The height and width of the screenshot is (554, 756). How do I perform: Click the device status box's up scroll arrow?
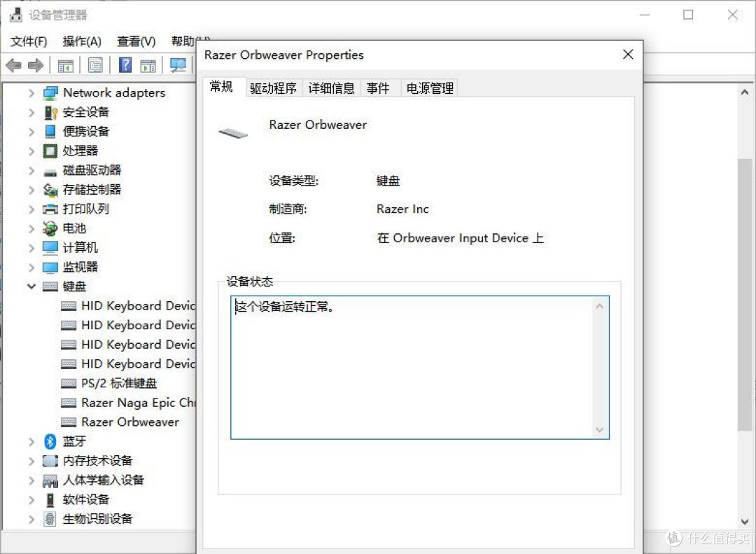599,306
